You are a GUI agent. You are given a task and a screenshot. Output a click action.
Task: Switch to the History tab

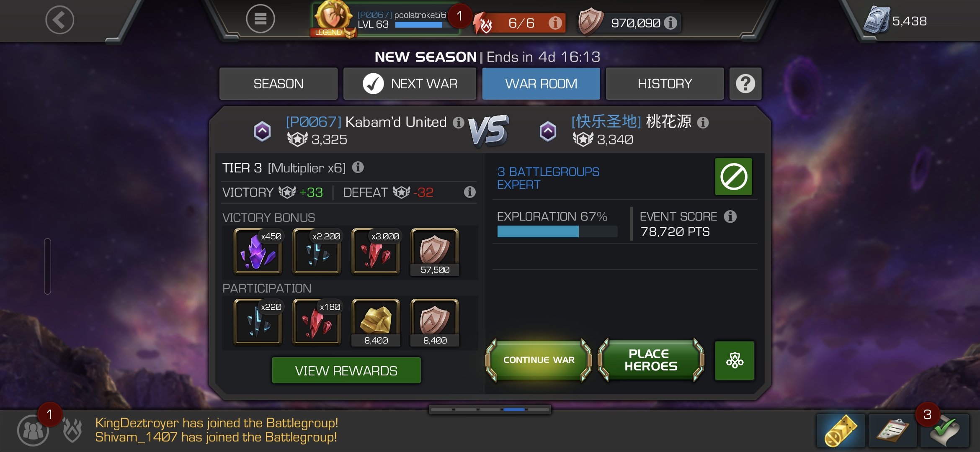tap(665, 84)
